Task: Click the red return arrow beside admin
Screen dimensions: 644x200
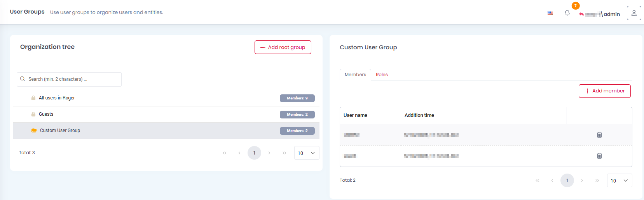Action: click(x=581, y=14)
